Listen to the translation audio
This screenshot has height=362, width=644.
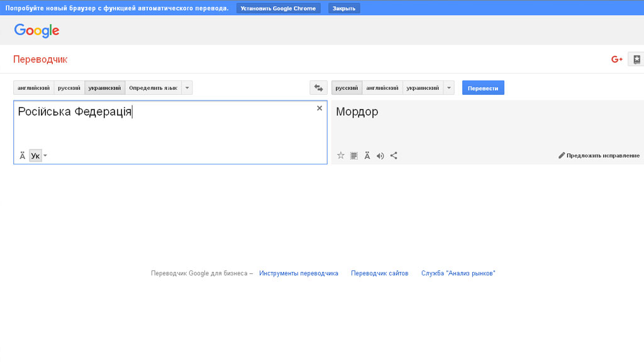[x=380, y=155]
